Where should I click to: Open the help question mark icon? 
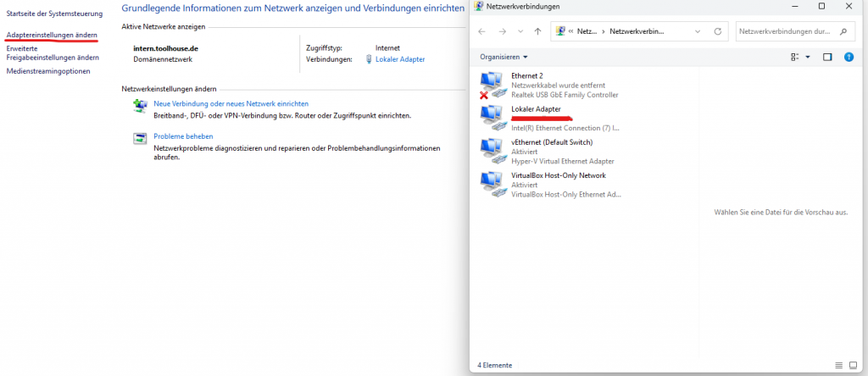coord(848,57)
